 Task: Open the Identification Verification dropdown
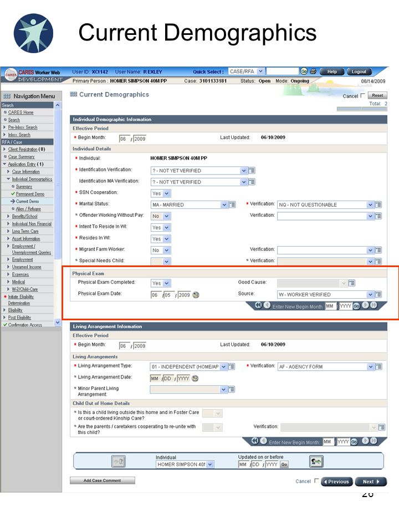244,171
